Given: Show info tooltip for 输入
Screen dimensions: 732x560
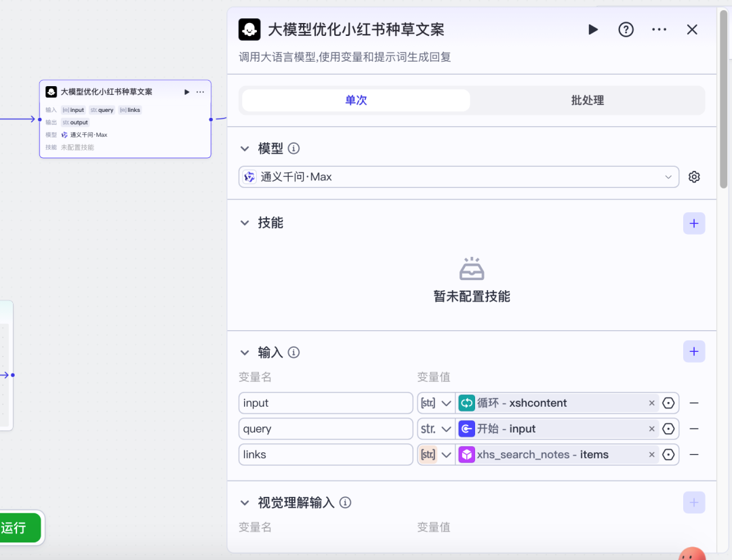Looking at the screenshot, I should pos(293,352).
